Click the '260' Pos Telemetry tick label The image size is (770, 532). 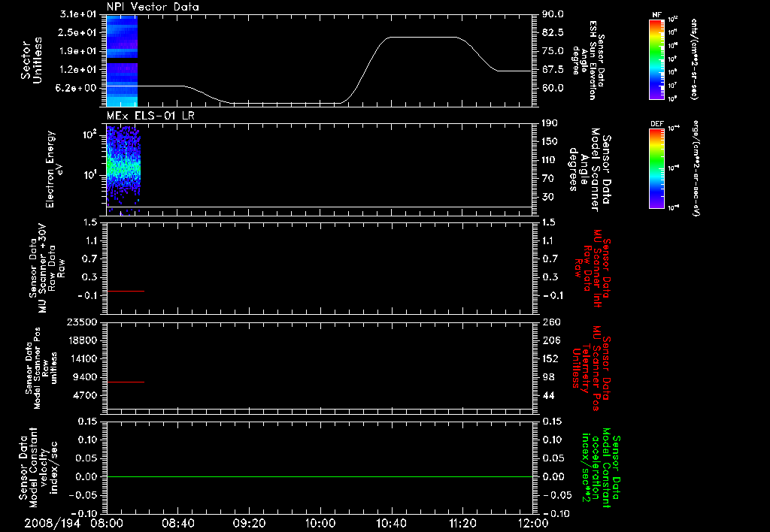coord(550,322)
